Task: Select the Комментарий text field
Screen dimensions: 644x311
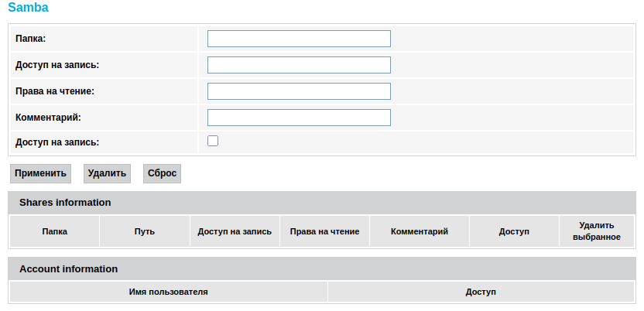Action: pyautogui.click(x=299, y=118)
